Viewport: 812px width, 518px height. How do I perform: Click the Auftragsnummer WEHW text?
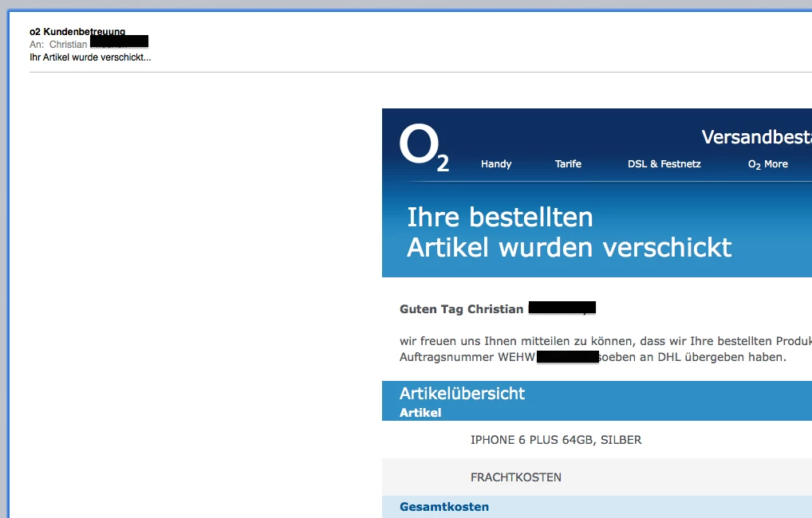tap(467, 357)
